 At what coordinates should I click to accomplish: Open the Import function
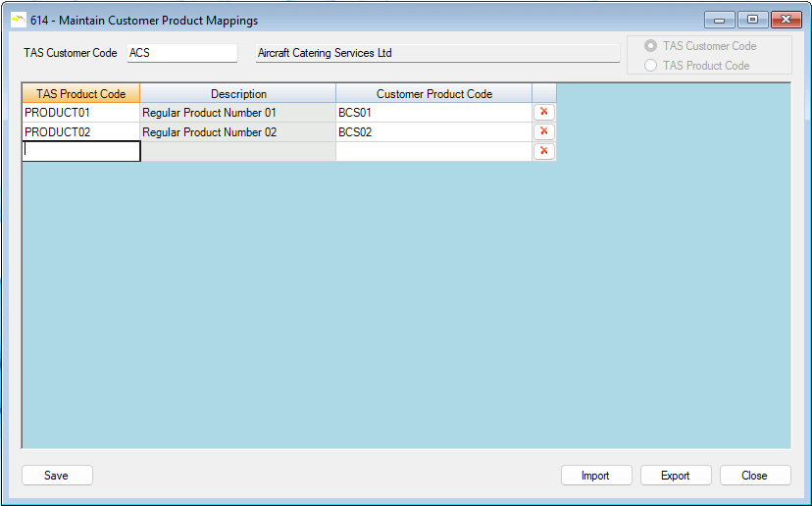coord(595,476)
